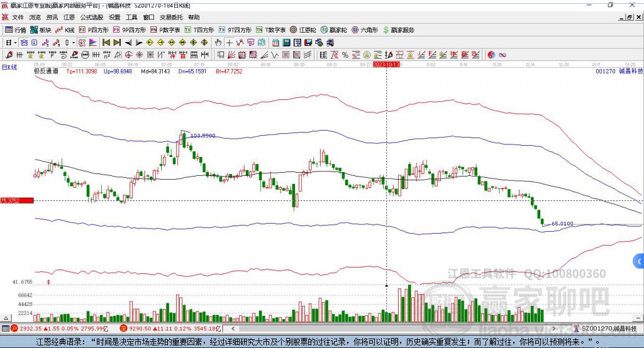
Task: Open the 行情 quotes view
Action: 15,30
